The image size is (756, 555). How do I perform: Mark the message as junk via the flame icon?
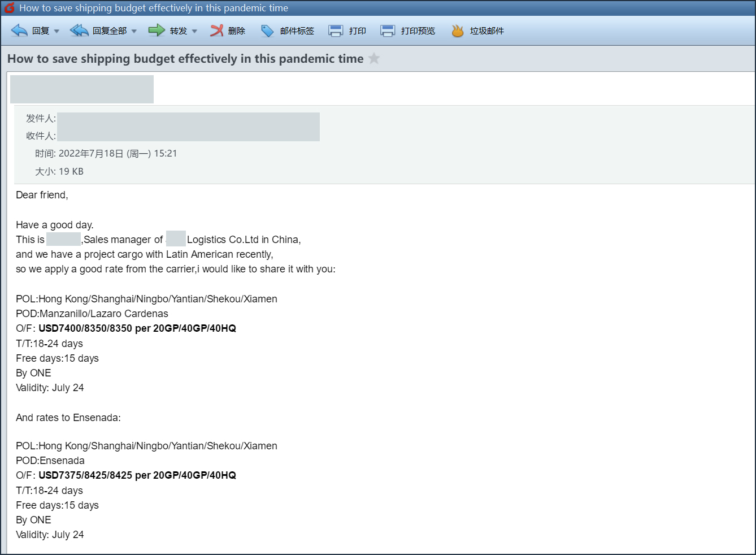(x=458, y=31)
